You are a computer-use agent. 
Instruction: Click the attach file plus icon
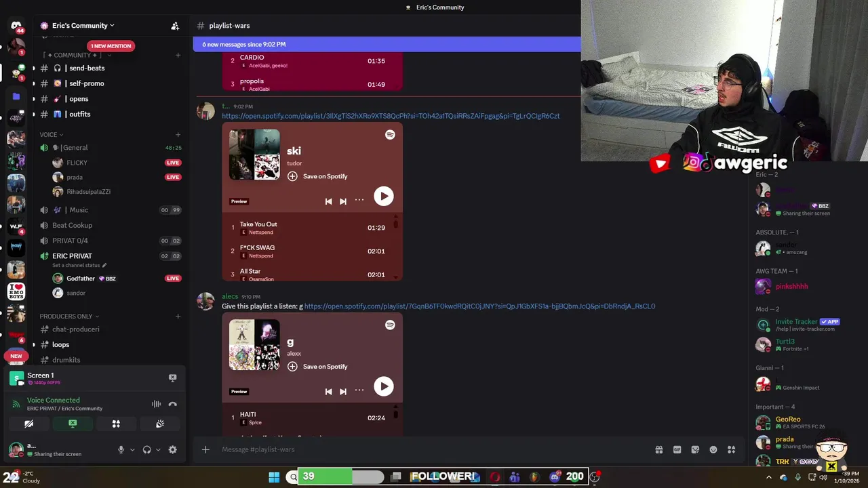pos(205,449)
